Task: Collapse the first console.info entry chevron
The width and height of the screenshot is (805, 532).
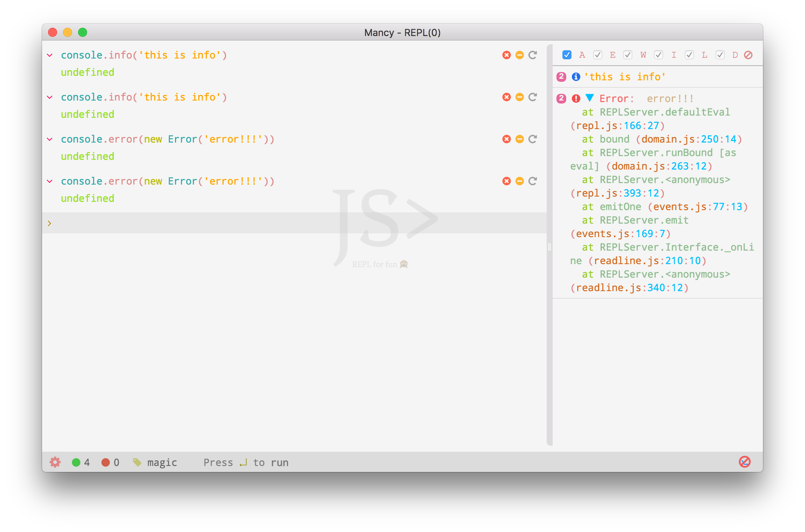Action: (x=50, y=55)
